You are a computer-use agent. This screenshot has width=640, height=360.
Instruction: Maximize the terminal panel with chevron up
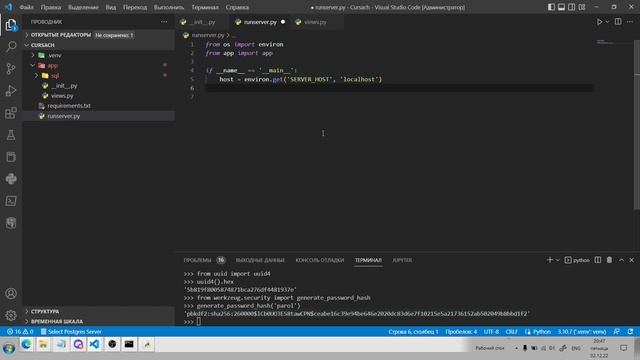coord(621,260)
